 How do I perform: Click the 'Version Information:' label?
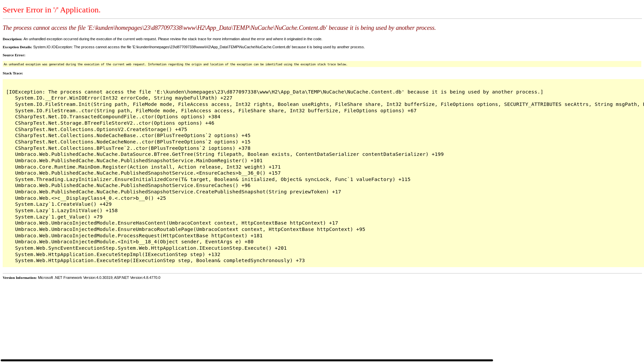(x=20, y=278)
